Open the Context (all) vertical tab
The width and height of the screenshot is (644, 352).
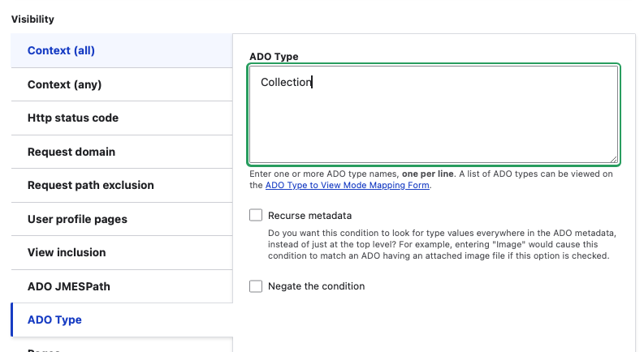pyautogui.click(x=61, y=50)
